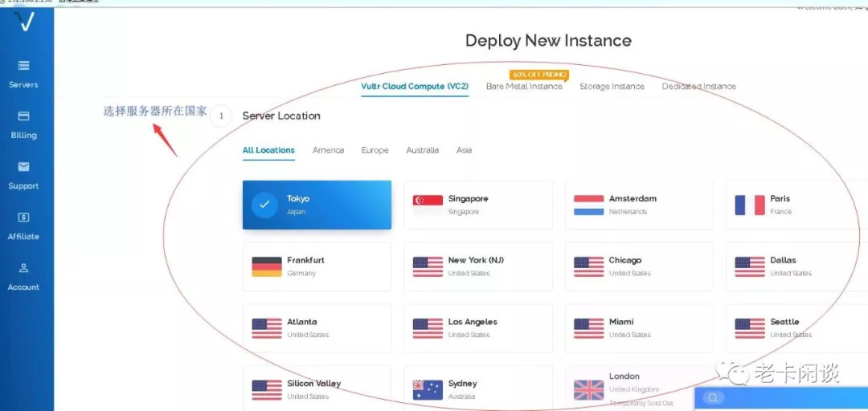Image resolution: width=868 pixels, height=411 pixels.
Task: Open Affiliate dollar icon in sidebar
Action: point(23,218)
